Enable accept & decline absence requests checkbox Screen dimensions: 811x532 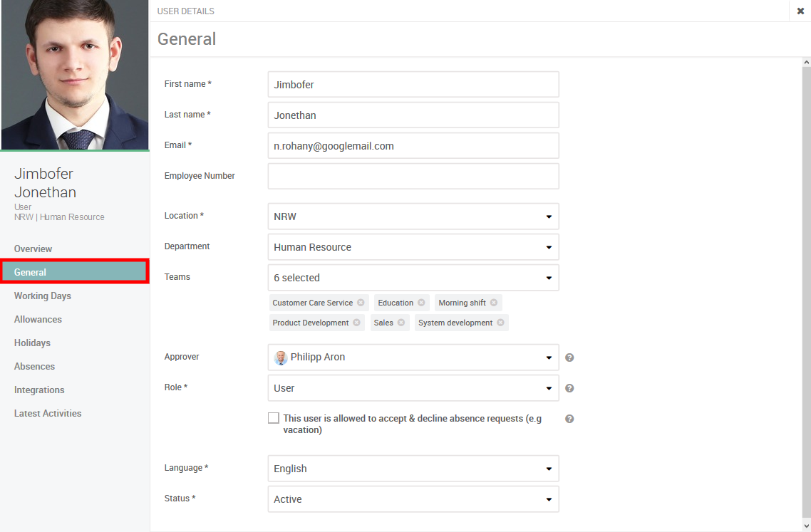tap(274, 418)
